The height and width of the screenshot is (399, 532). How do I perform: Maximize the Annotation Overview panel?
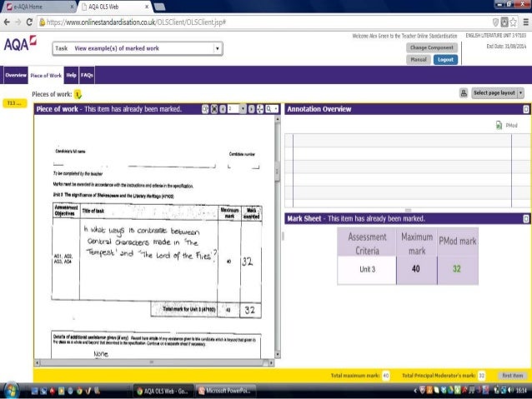(526, 109)
